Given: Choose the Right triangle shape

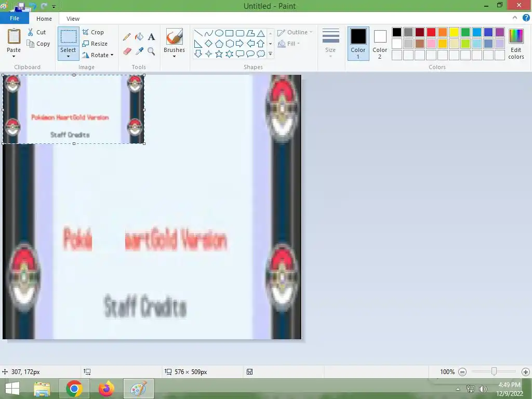Looking at the screenshot, I should [x=198, y=44].
